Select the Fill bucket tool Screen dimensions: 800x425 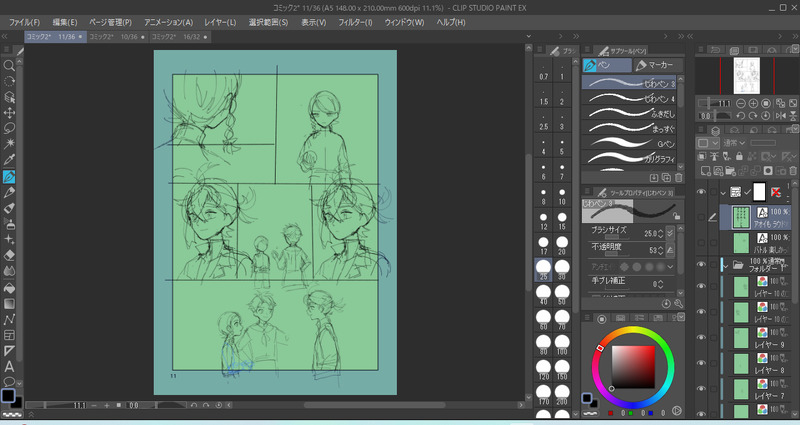(x=9, y=288)
